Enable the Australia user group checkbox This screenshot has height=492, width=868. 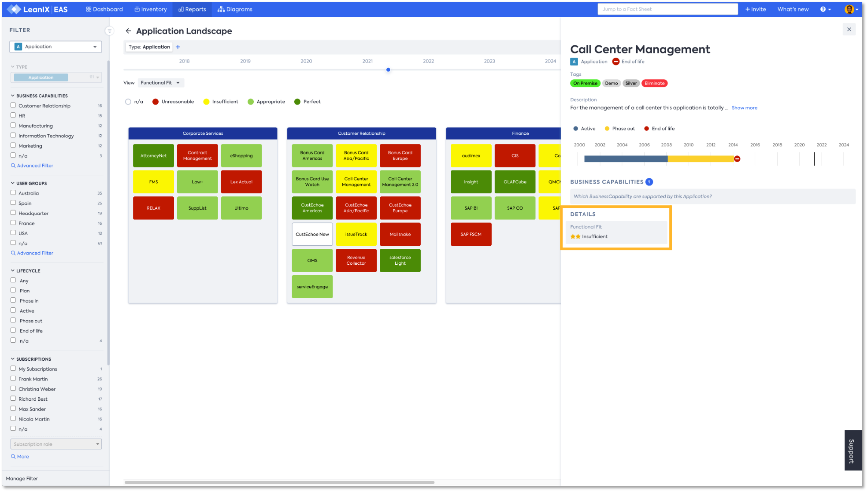(13, 193)
